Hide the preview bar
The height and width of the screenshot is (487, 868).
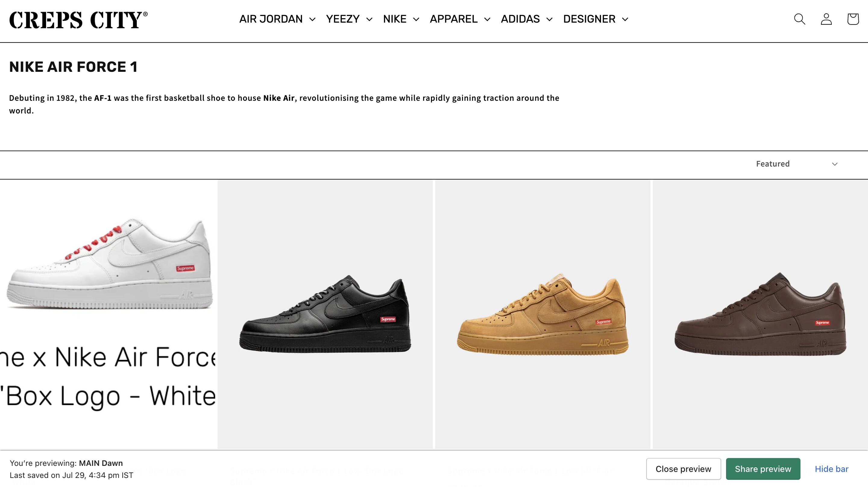click(x=831, y=469)
